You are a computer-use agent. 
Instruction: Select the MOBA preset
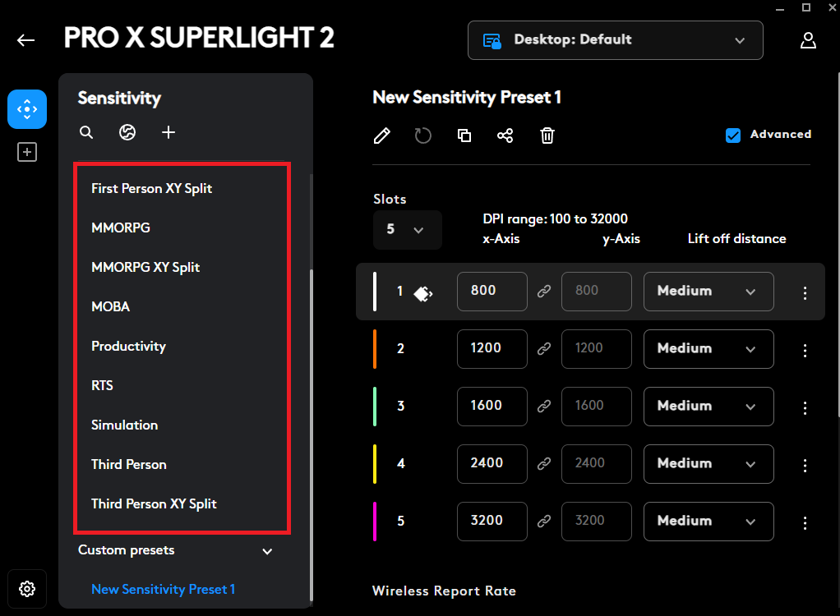point(110,306)
